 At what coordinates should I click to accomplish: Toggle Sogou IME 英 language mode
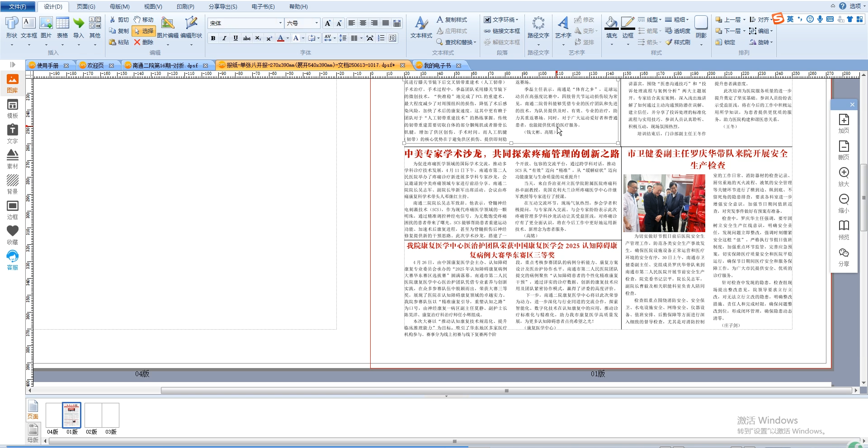tap(790, 19)
